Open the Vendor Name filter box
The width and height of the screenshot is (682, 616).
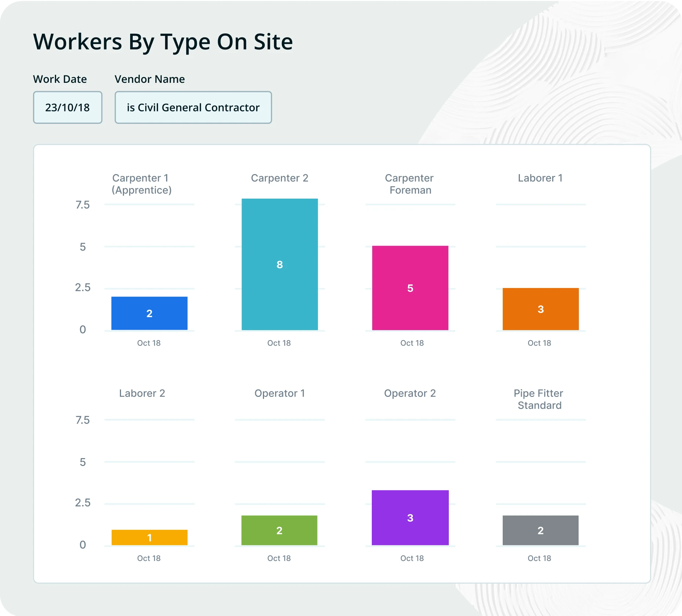[193, 107]
